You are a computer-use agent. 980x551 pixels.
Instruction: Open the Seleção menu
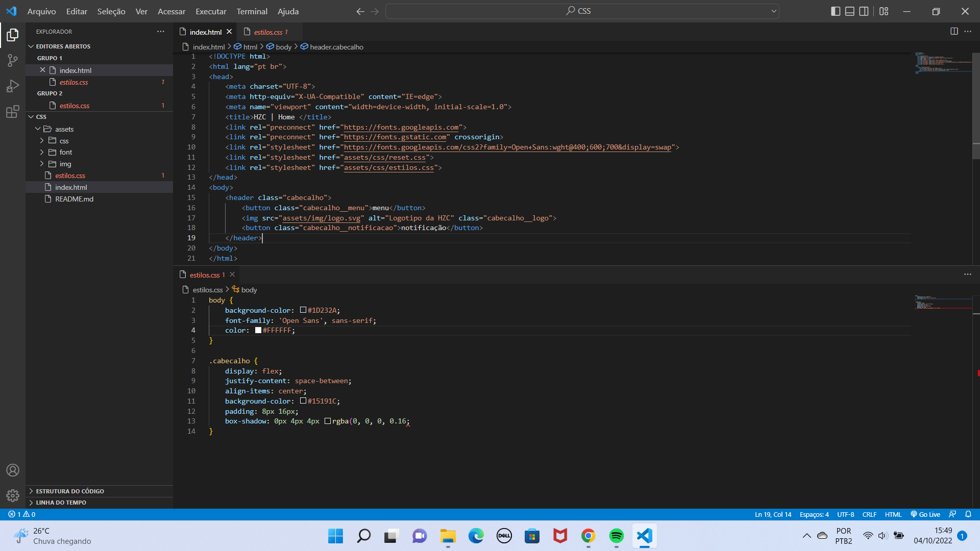111,11
